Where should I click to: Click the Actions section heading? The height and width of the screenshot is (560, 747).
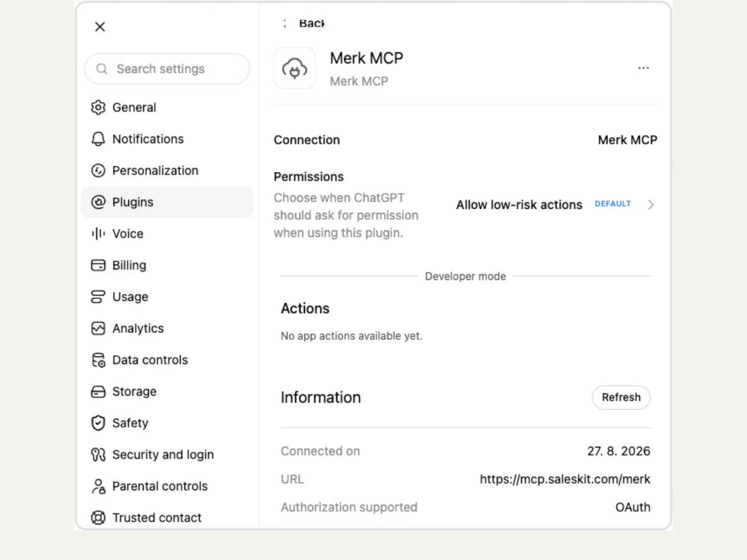point(305,309)
